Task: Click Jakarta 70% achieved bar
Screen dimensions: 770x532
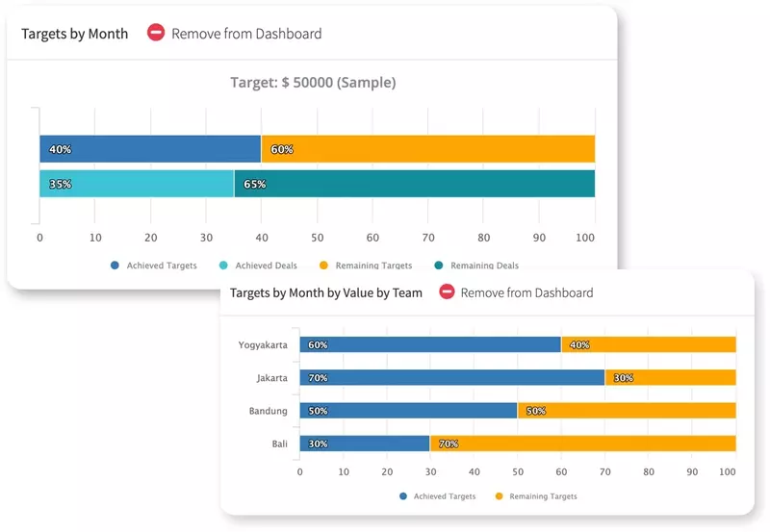Action: (x=452, y=377)
